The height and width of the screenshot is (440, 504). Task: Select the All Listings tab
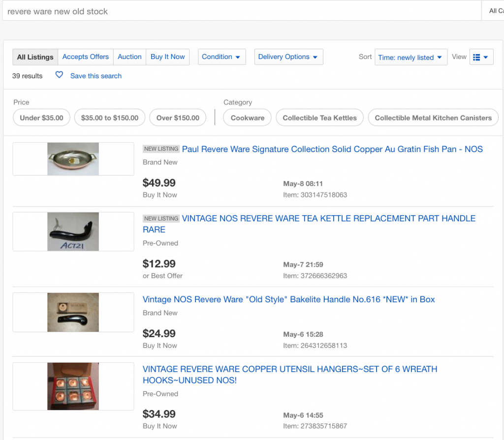click(x=35, y=57)
